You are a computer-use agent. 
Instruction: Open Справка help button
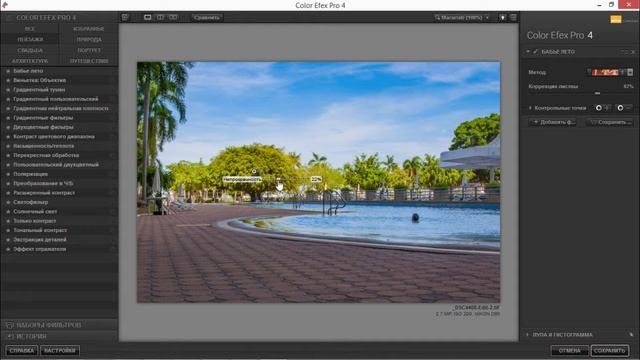click(x=22, y=351)
